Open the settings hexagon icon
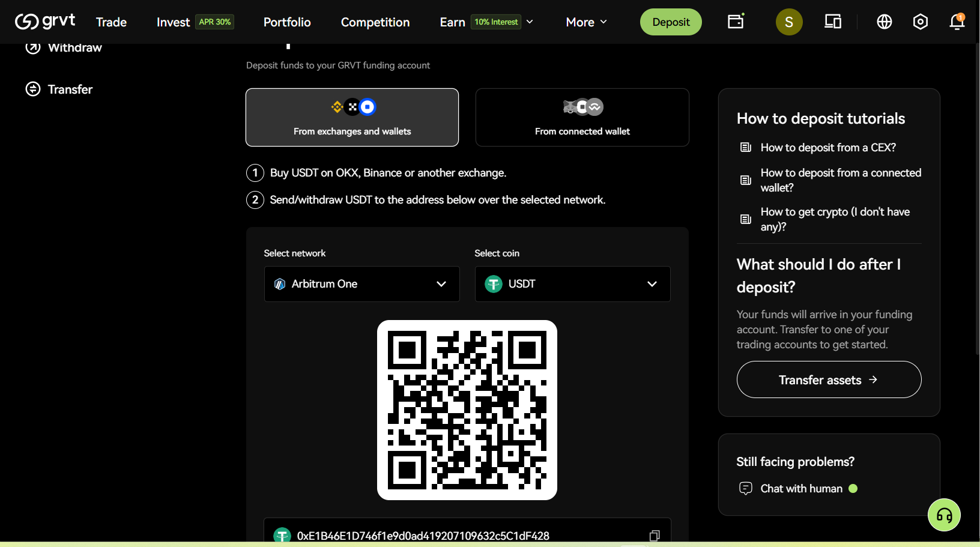 [920, 22]
